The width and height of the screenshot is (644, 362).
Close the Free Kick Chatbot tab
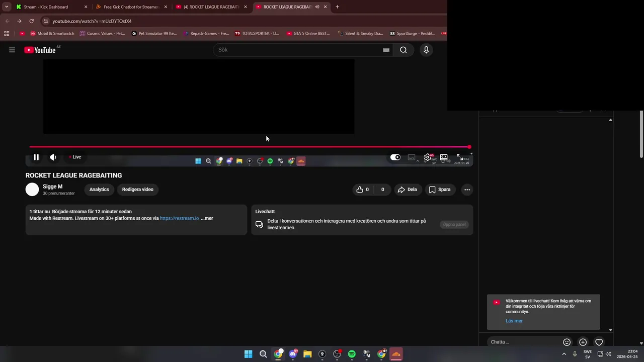pos(166,7)
